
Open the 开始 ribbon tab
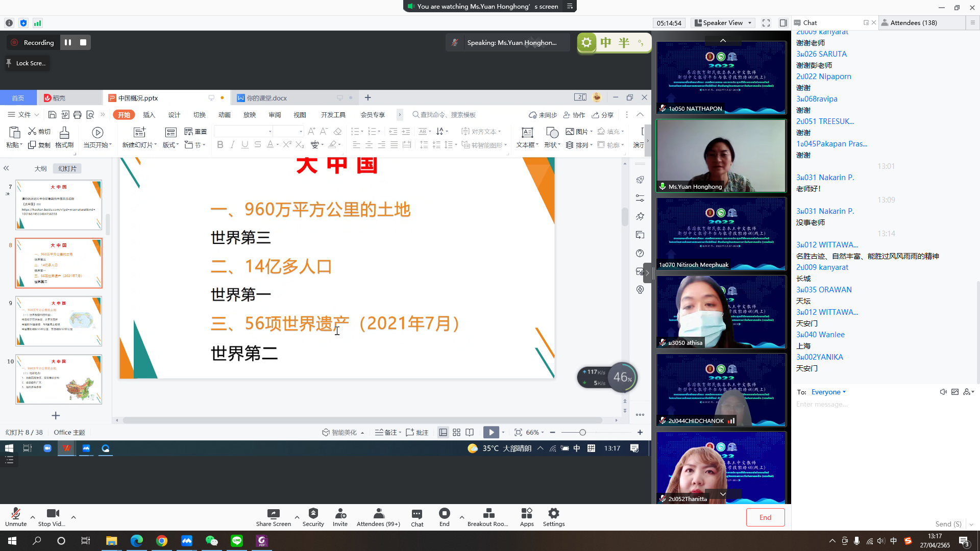click(x=124, y=115)
